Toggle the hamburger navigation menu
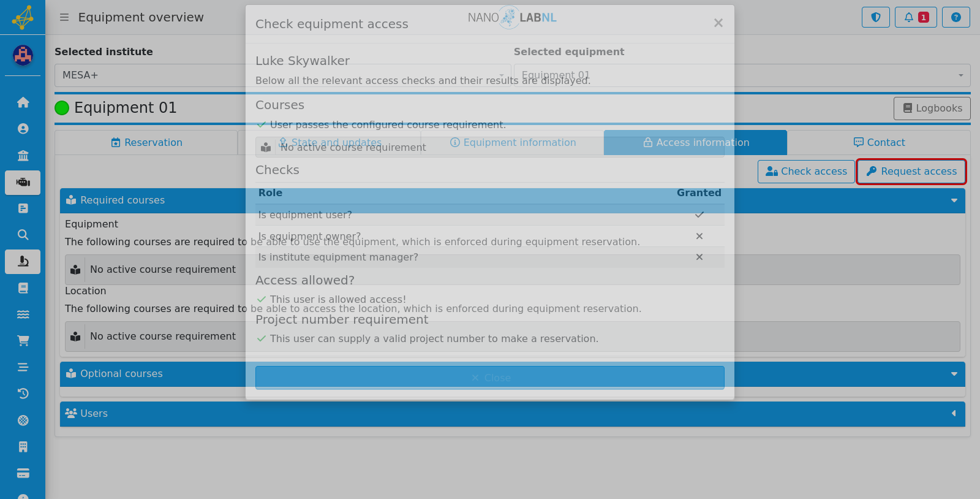This screenshot has height=499, width=980. point(64,17)
